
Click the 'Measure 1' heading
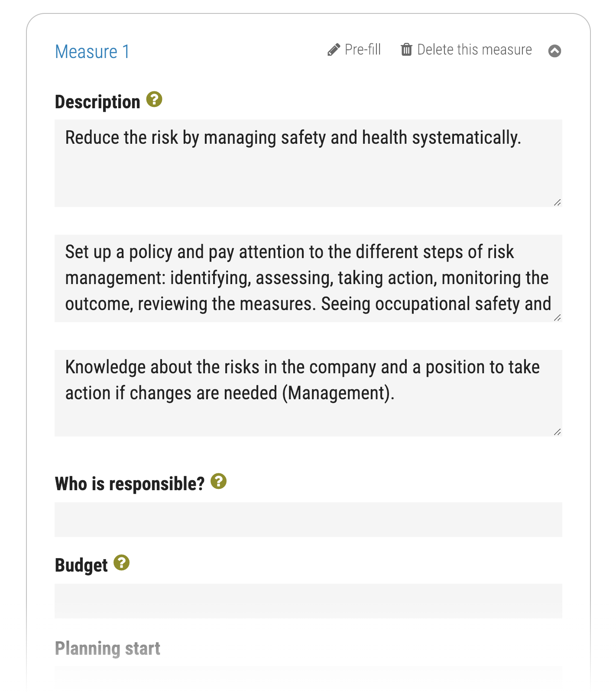pos(92,52)
